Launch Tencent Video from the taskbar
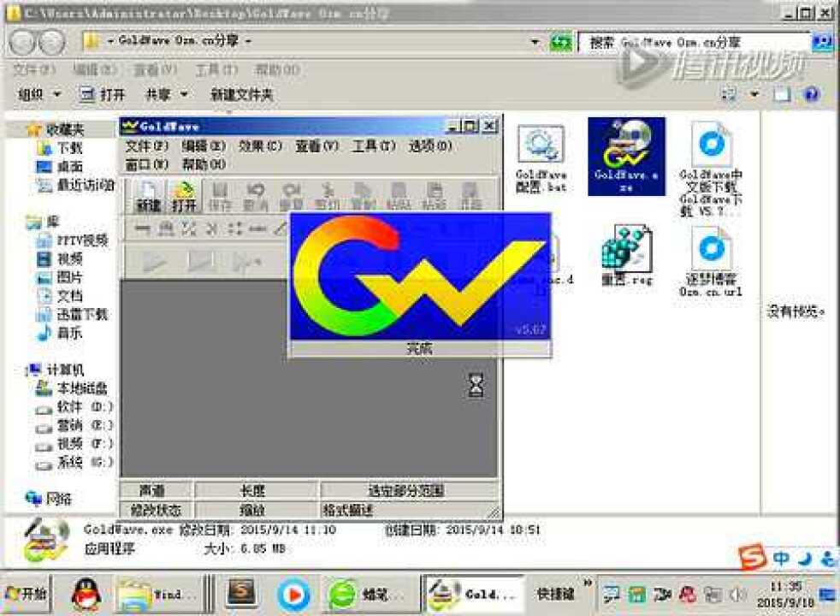The width and height of the screenshot is (840, 616). coord(293,594)
